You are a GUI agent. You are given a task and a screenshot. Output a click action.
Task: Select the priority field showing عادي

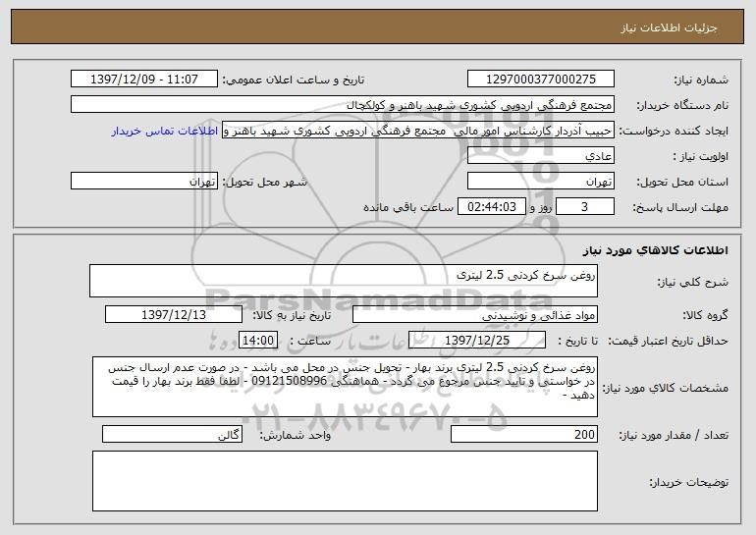click(540, 156)
